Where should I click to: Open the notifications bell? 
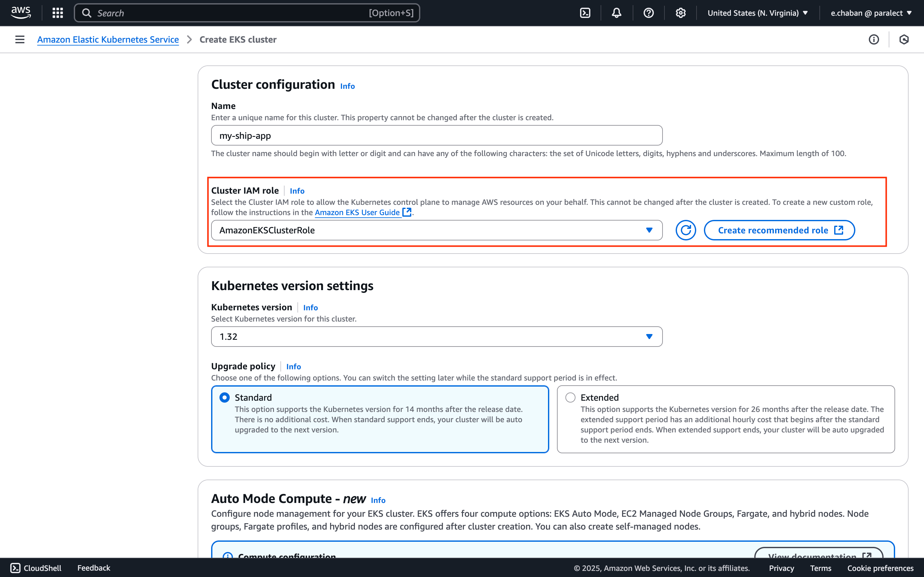click(x=616, y=13)
